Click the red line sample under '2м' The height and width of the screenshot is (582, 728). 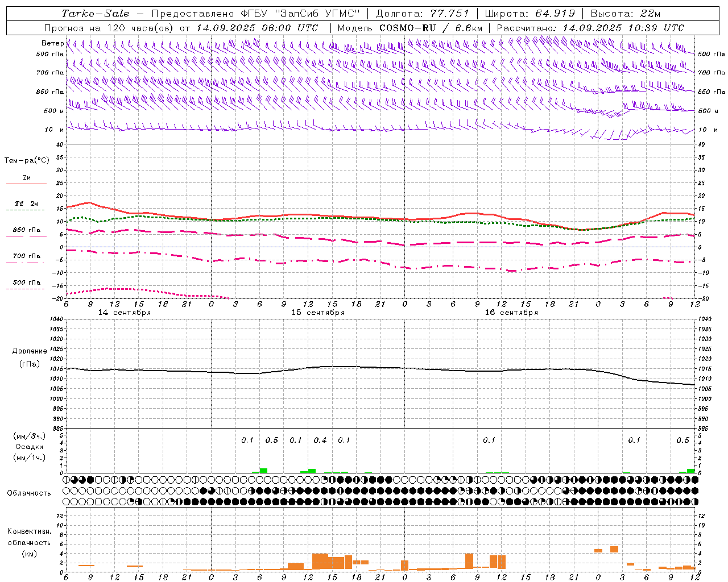pyautogui.click(x=26, y=184)
